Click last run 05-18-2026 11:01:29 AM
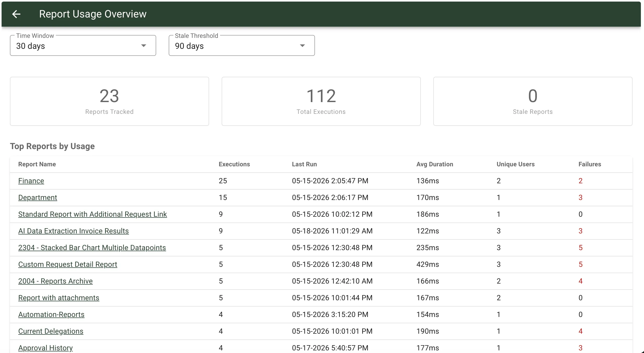 tap(332, 231)
